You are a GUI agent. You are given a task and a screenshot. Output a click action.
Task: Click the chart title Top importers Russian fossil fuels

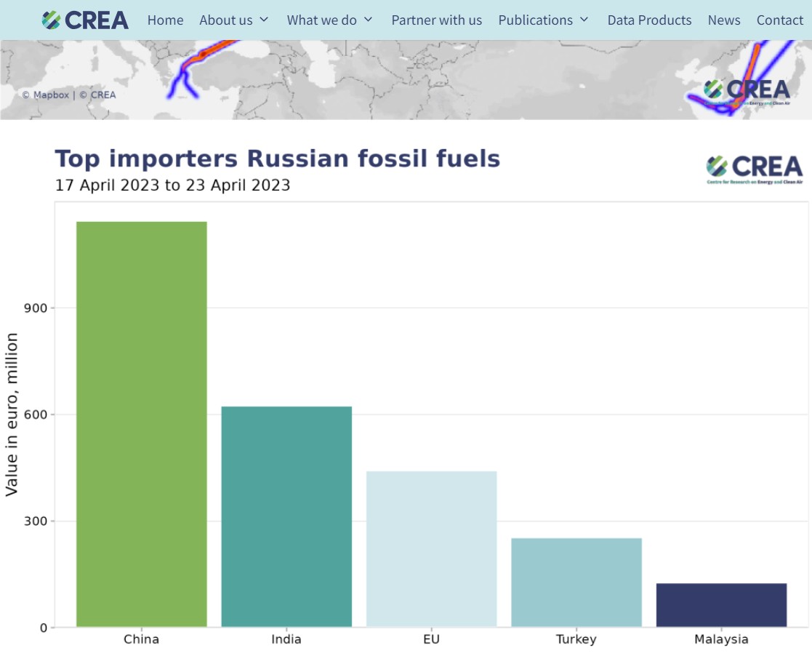(x=278, y=159)
